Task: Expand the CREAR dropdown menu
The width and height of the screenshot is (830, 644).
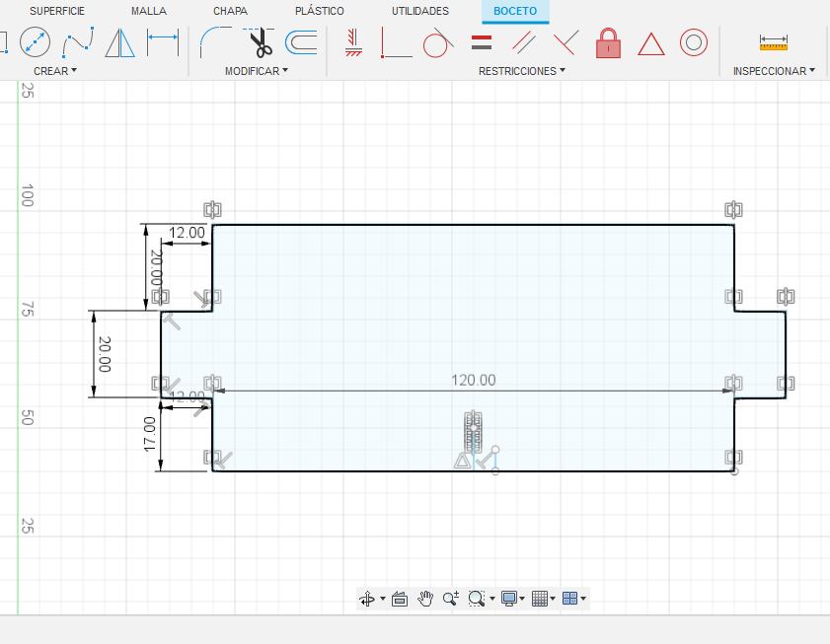Action: (x=55, y=71)
